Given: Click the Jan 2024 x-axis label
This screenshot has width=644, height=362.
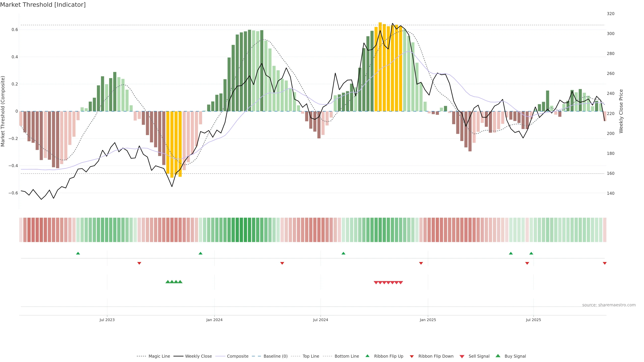Looking at the screenshot, I should [214, 320].
